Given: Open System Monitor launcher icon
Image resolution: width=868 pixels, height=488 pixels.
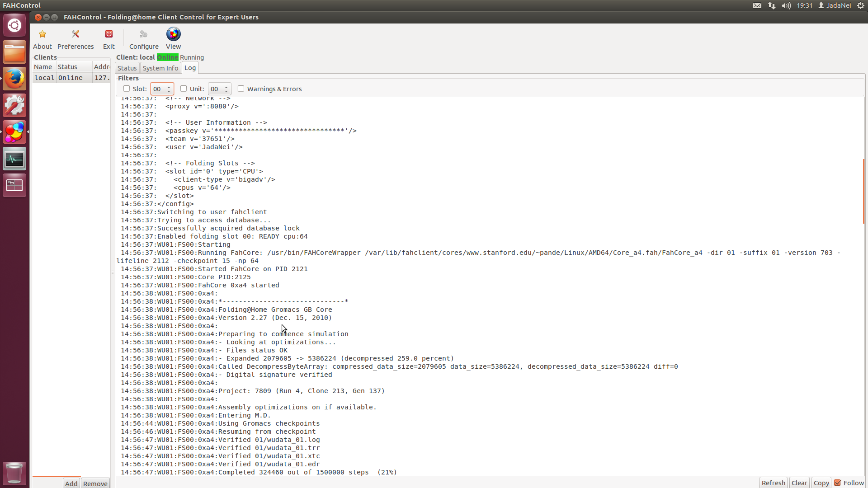Looking at the screenshot, I should [14, 159].
